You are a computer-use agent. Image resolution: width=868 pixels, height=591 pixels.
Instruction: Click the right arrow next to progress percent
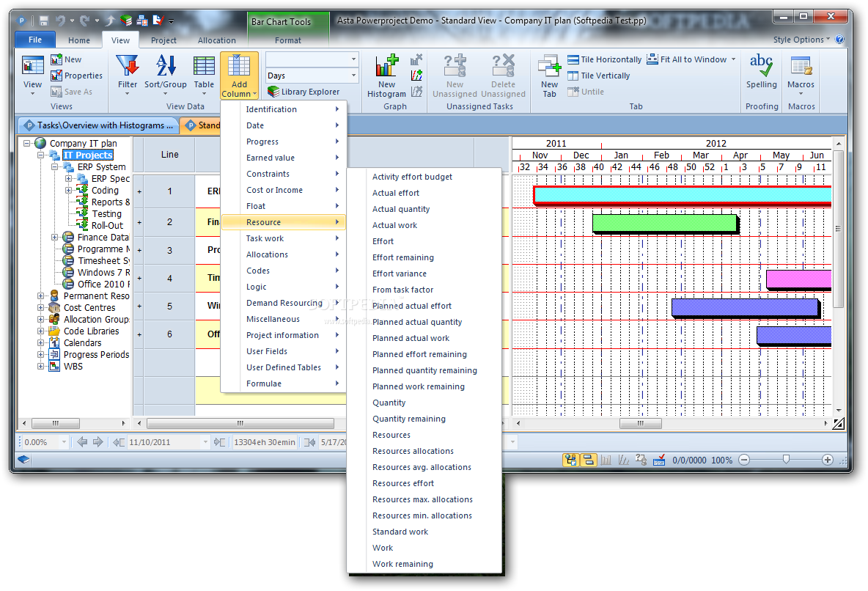(x=98, y=442)
